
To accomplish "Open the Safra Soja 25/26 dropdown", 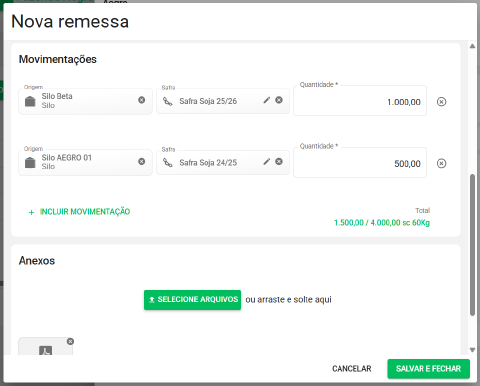I will 223,101.
